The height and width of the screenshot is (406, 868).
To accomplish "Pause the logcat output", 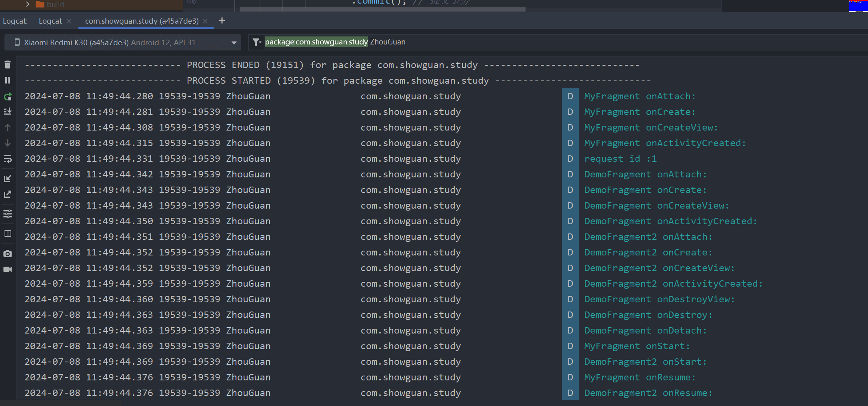I will pos(8,80).
